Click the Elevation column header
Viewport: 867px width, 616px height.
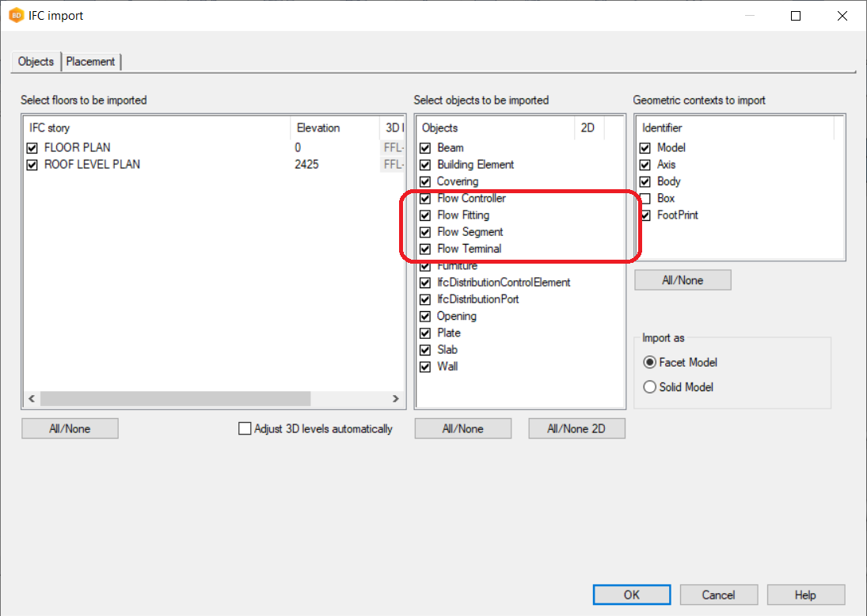pyautogui.click(x=335, y=127)
